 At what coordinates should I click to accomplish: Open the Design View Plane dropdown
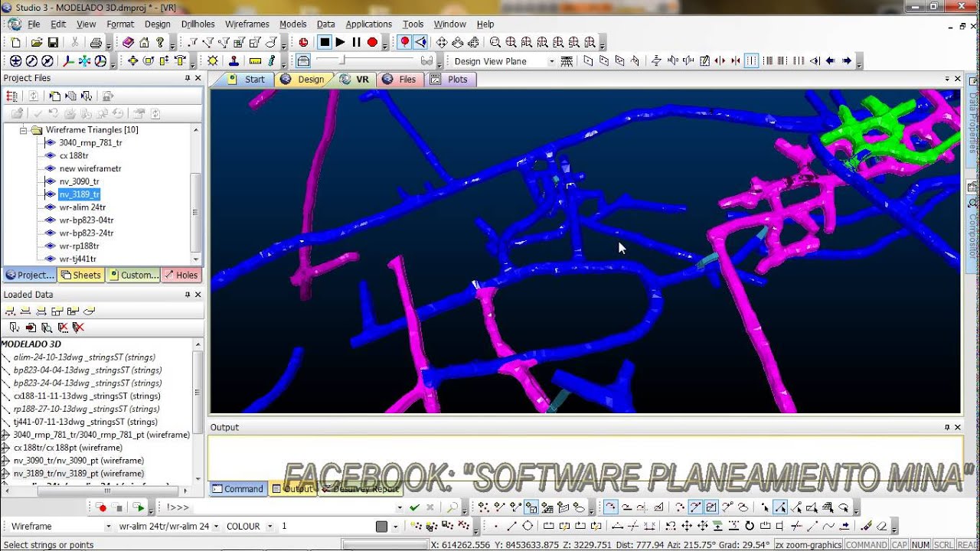(x=551, y=61)
